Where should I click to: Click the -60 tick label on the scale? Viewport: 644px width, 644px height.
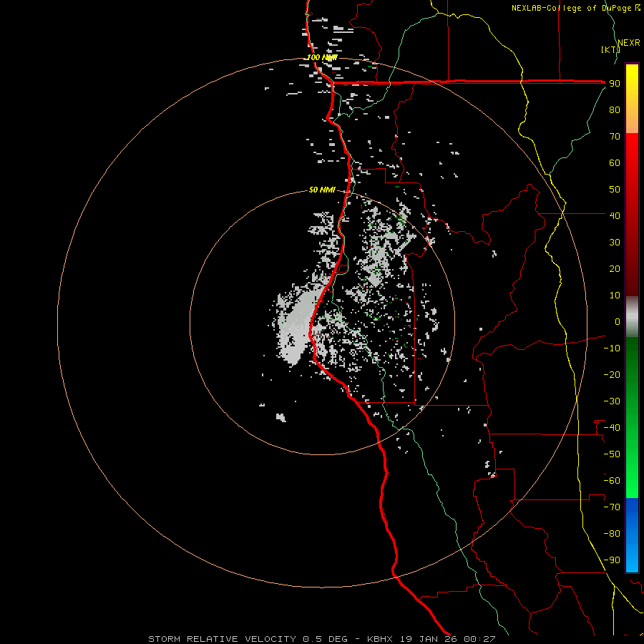(x=612, y=481)
